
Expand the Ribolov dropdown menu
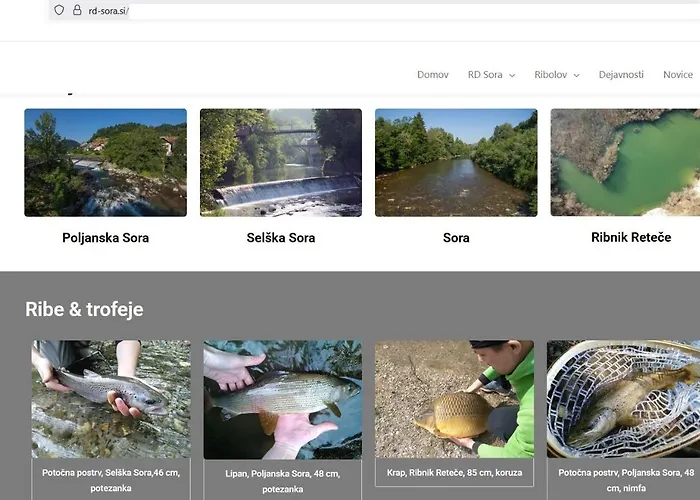point(556,75)
